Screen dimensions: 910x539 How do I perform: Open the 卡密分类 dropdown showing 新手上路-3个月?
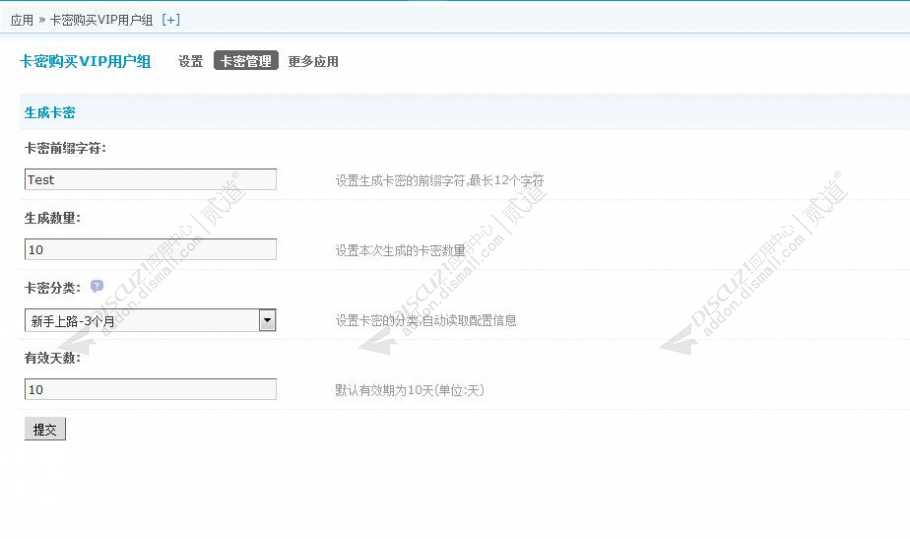150,320
